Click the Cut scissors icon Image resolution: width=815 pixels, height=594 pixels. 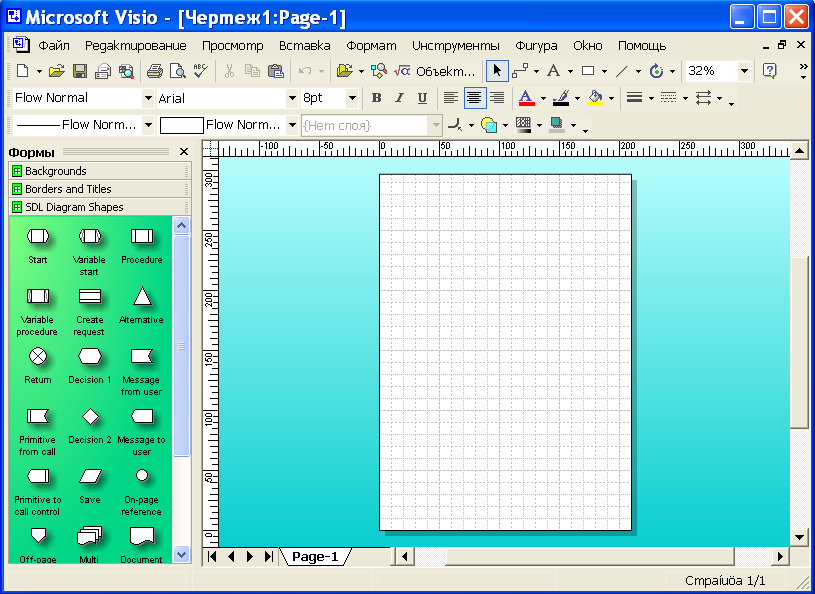click(x=229, y=71)
